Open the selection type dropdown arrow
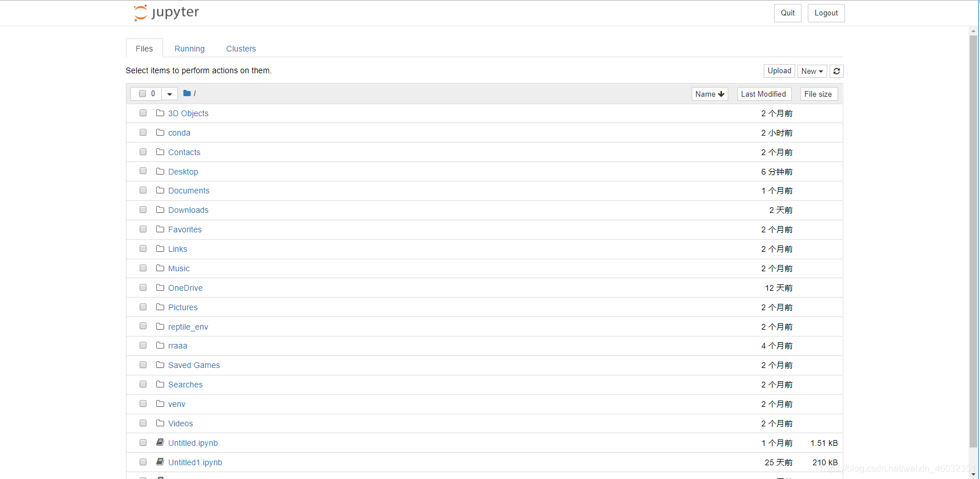The image size is (980, 479). coord(169,94)
